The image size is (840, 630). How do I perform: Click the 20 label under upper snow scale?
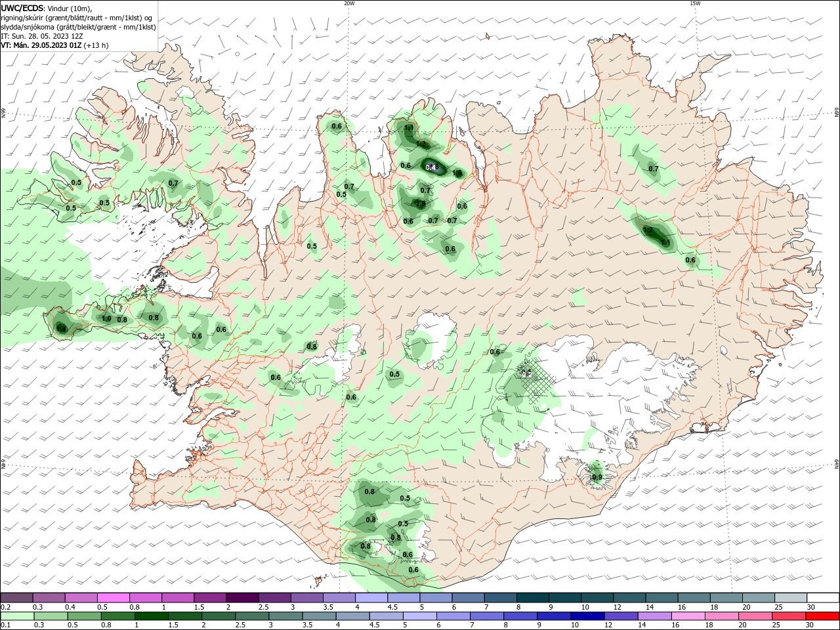click(x=746, y=607)
